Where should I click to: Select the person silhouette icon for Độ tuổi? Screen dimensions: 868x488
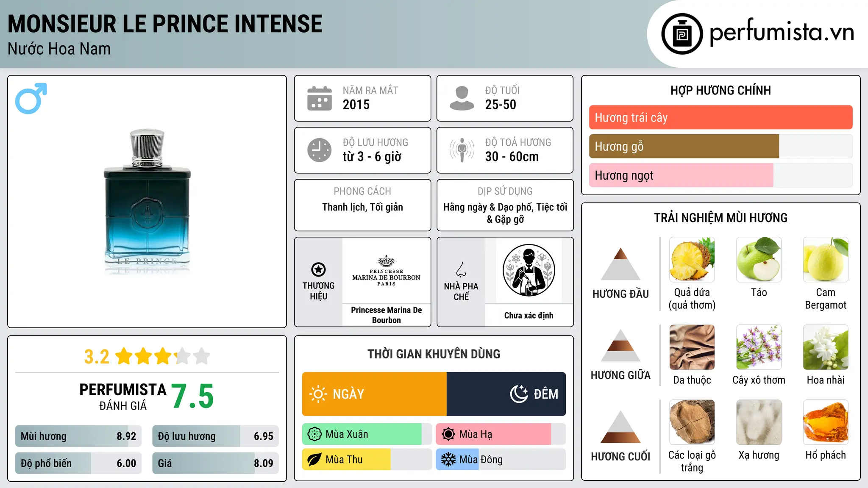pos(462,98)
